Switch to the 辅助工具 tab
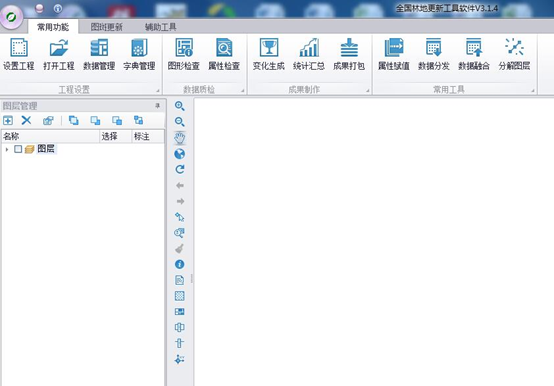Image resolution: width=554 pixels, height=386 pixels. (x=160, y=27)
